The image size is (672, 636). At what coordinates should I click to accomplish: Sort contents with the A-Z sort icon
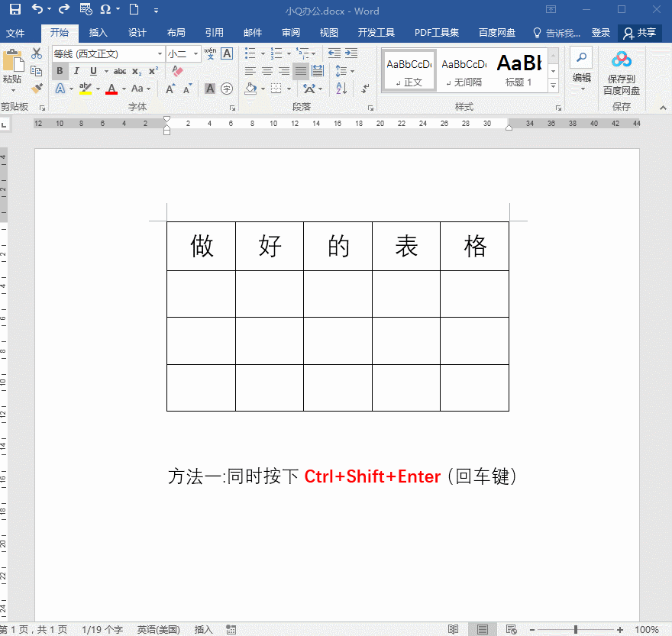[x=341, y=89]
